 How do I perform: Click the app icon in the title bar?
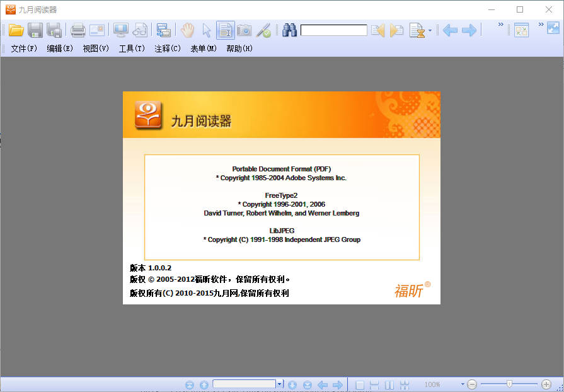coord(11,9)
